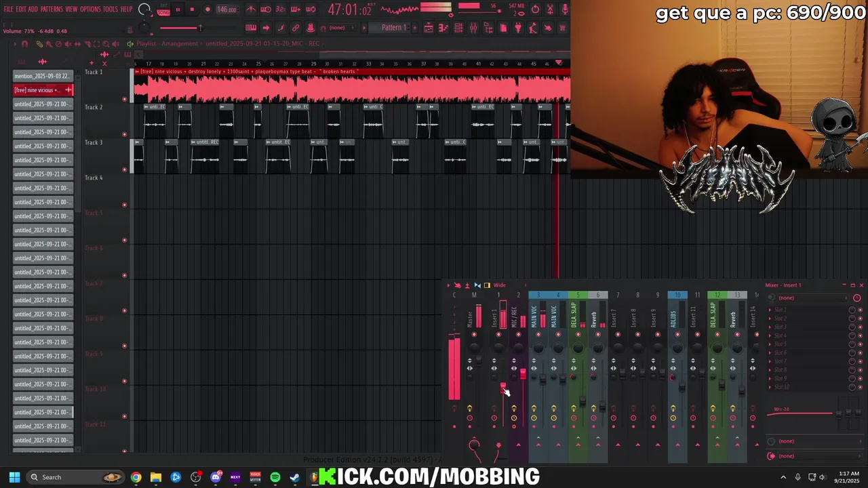
Task: Click the MIC / REC volume fader
Action: coord(523,373)
